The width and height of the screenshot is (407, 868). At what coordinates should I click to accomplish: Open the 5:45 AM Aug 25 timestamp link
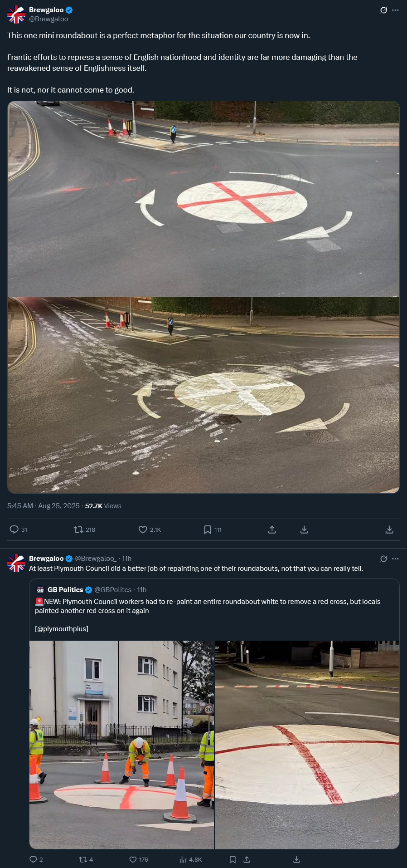pos(44,506)
